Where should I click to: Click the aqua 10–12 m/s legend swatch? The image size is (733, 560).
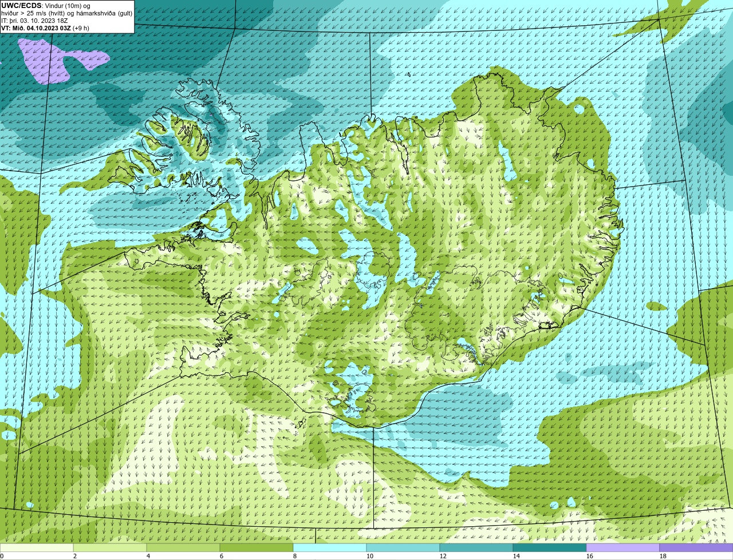(x=403, y=548)
